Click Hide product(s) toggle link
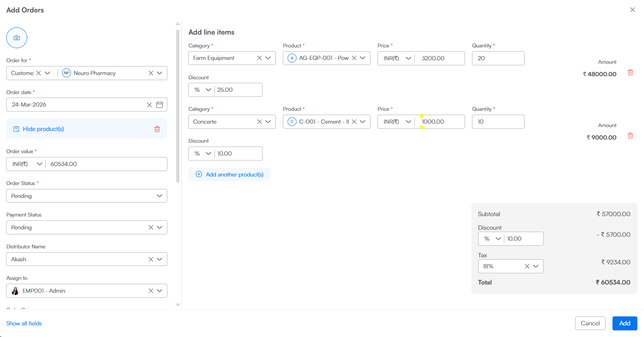The image size is (644, 337). [43, 129]
